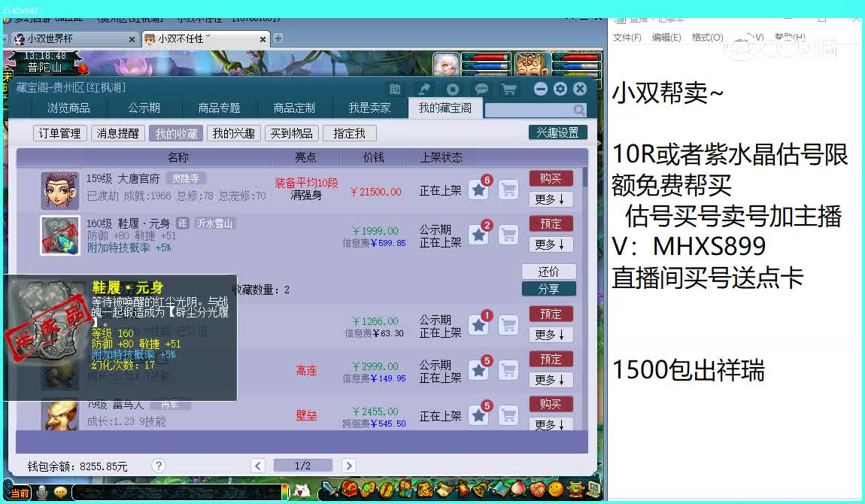Toggle the favorite star on the 大唐官府 listing
Image resolution: width=865 pixels, height=504 pixels.
pos(478,190)
